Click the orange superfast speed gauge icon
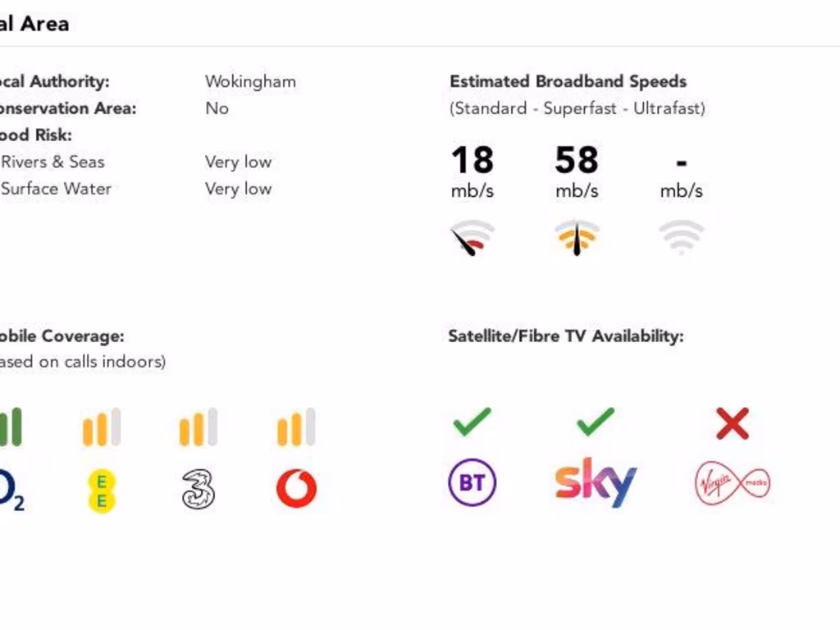Image resolution: width=840 pixels, height=630 pixels. tap(577, 238)
